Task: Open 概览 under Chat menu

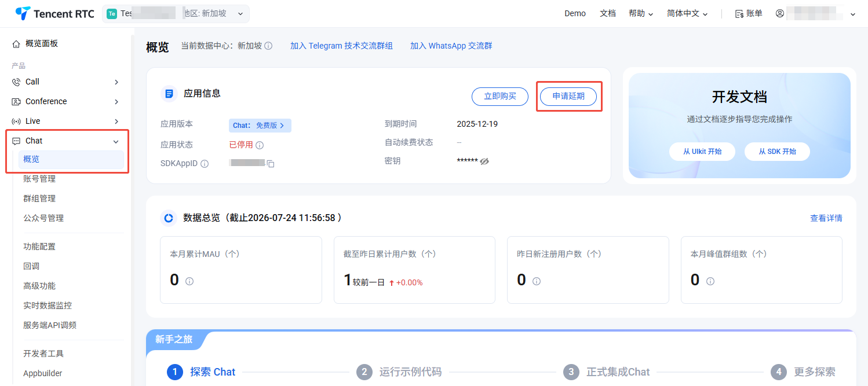Action: tap(71, 160)
